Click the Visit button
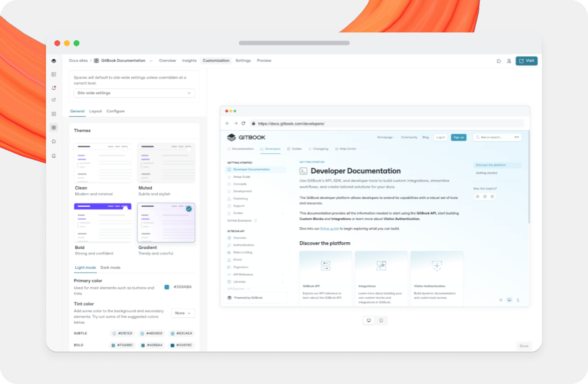 (x=526, y=61)
